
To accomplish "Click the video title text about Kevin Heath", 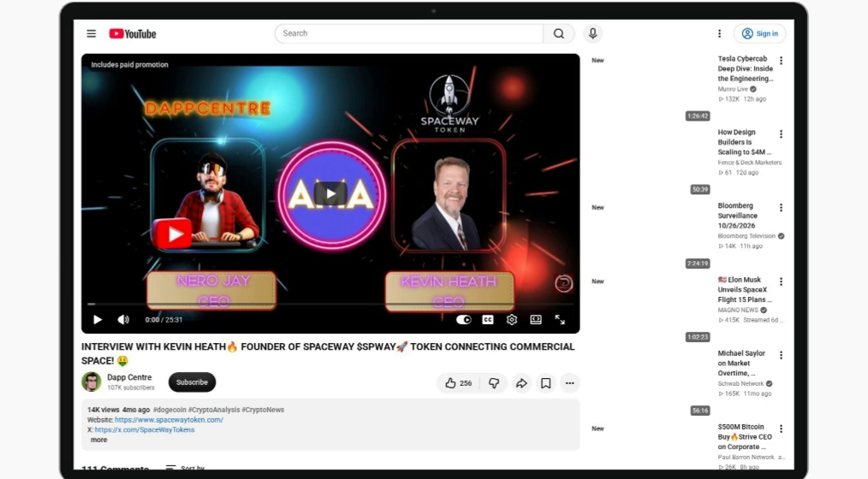I will click(328, 354).
